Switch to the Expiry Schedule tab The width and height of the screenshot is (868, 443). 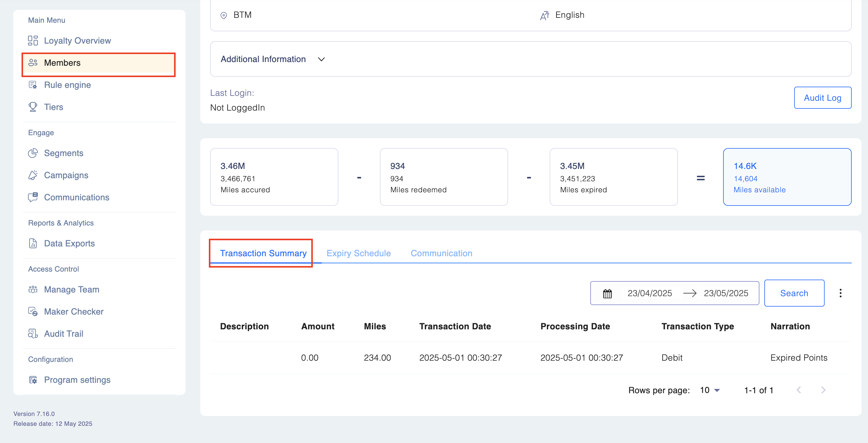click(359, 253)
